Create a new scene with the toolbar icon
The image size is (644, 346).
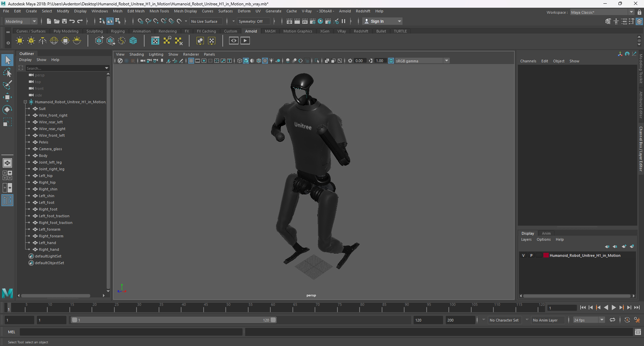(x=49, y=21)
